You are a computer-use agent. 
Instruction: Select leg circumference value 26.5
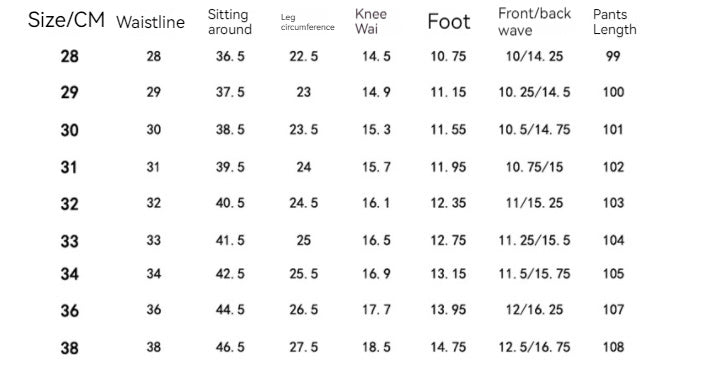pos(303,309)
